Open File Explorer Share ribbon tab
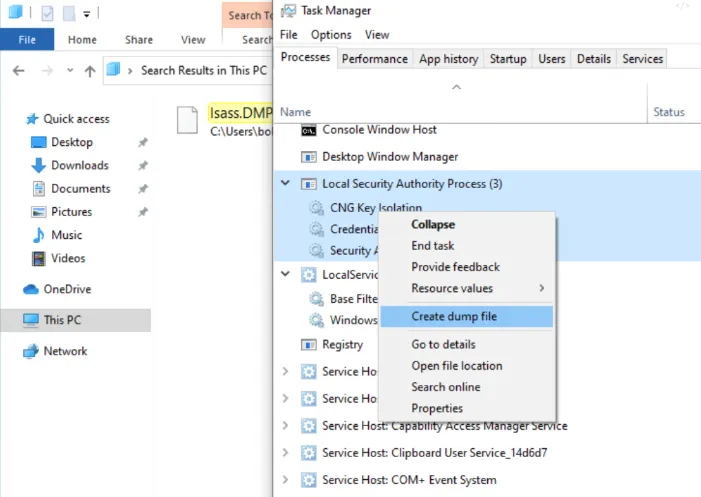Viewport: 701px width, 497px height. coord(139,40)
